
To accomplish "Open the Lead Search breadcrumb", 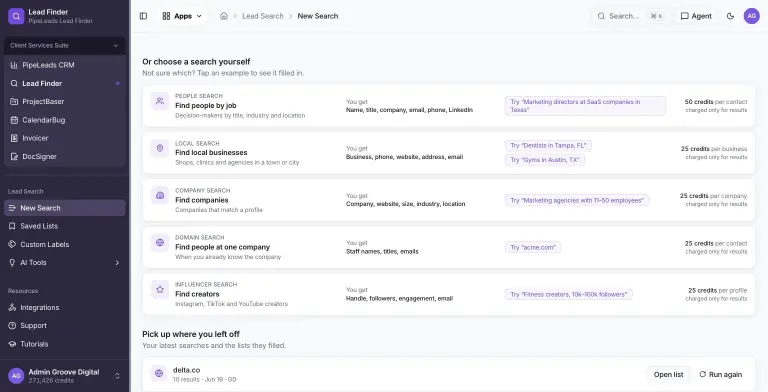I will point(263,16).
